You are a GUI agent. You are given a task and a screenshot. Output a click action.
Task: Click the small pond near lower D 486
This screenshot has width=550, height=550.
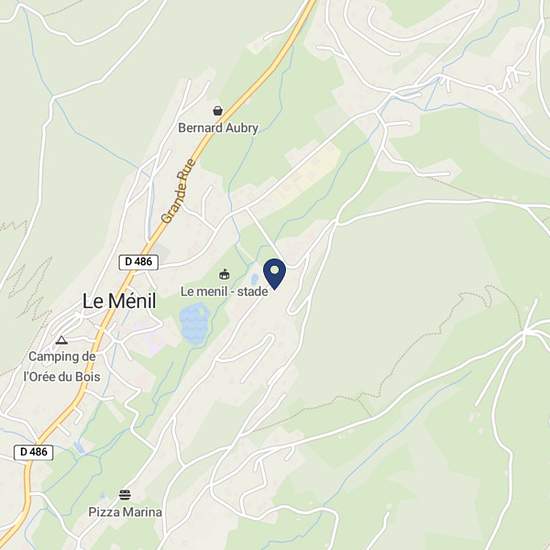[80, 446]
